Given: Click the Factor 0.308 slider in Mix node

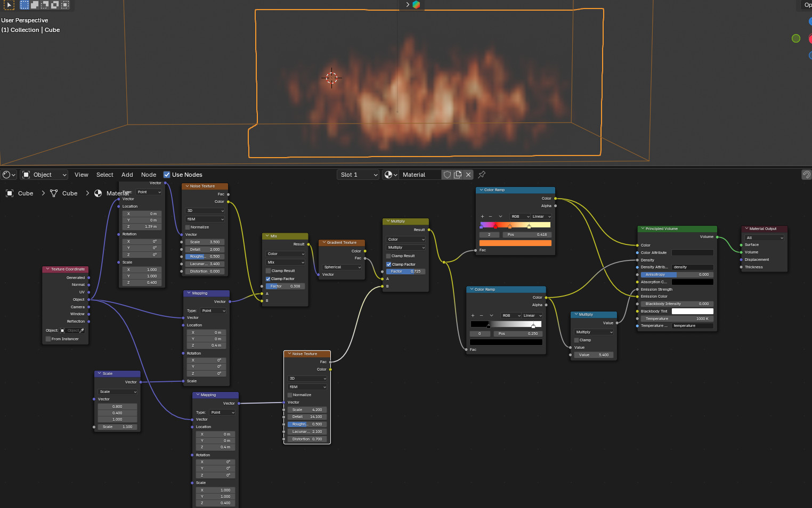Looking at the screenshot, I should point(286,286).
